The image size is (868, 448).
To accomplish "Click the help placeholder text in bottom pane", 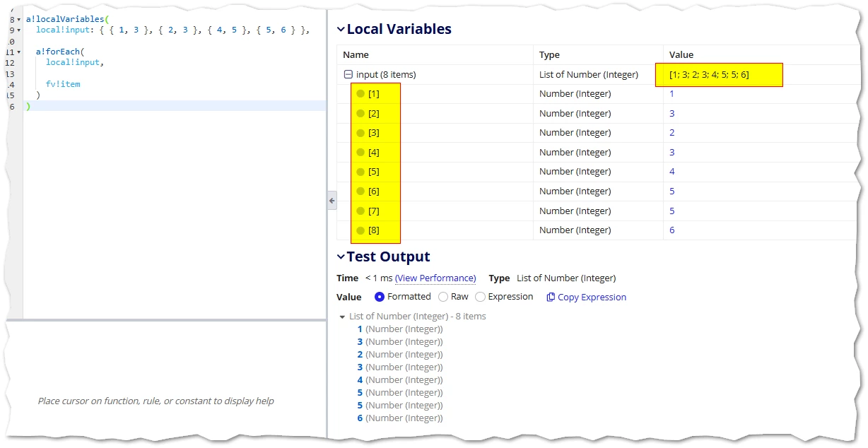I will click(x=156, y=401).
